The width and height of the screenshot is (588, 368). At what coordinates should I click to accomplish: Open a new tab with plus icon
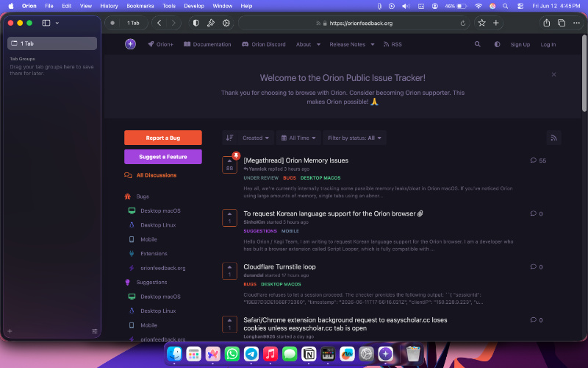[495, 23]
